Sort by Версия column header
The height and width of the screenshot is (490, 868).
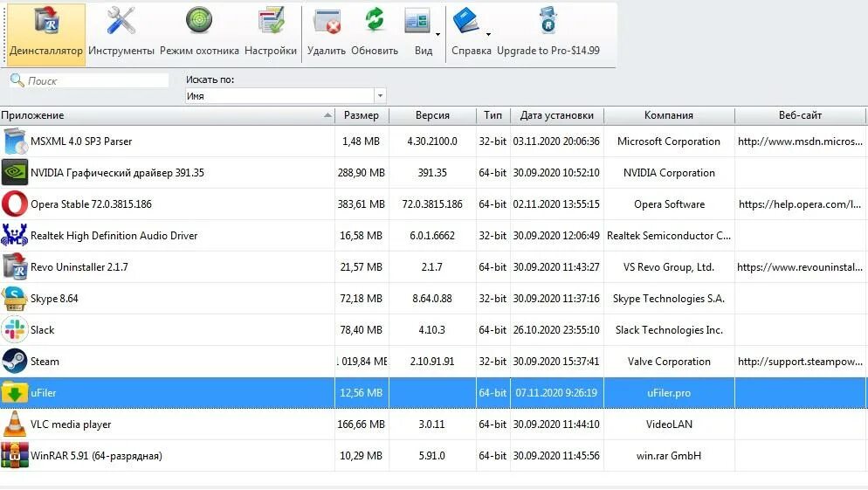coord(432,115)
